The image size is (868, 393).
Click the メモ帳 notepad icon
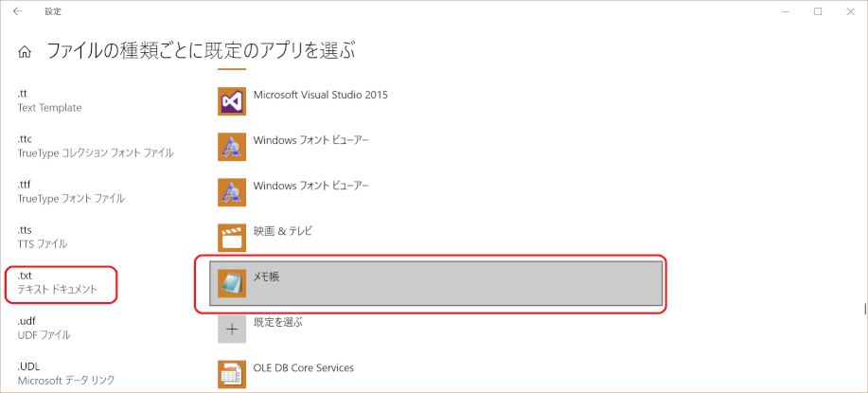click(232, 283)
